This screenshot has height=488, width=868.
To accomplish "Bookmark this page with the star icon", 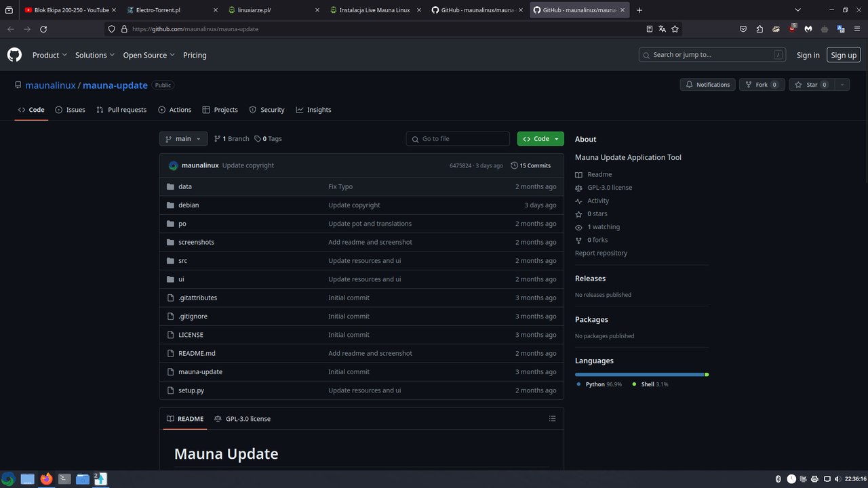I will 675,29.
